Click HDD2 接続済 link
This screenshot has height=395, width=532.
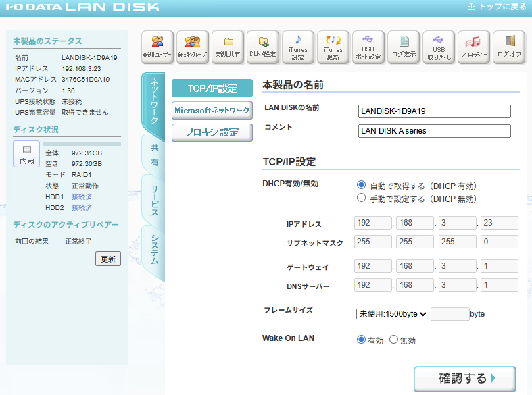[x=82, y=208]
